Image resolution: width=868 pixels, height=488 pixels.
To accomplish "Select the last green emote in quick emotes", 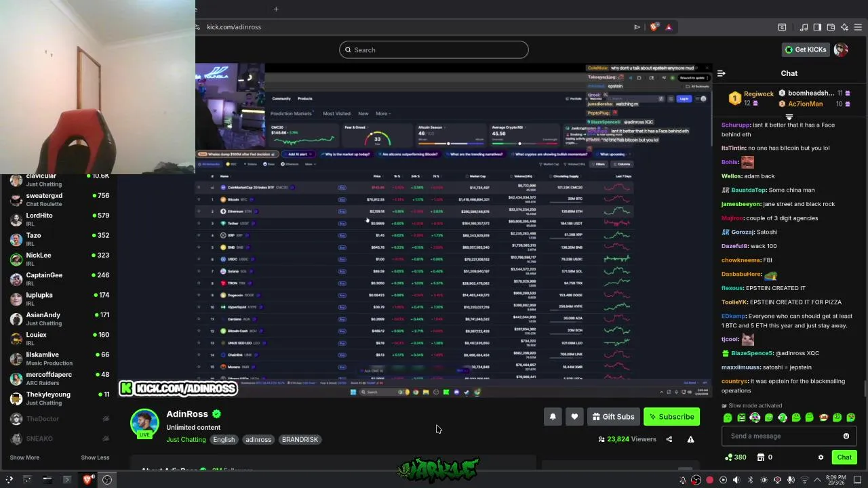I will click(851, 418).
